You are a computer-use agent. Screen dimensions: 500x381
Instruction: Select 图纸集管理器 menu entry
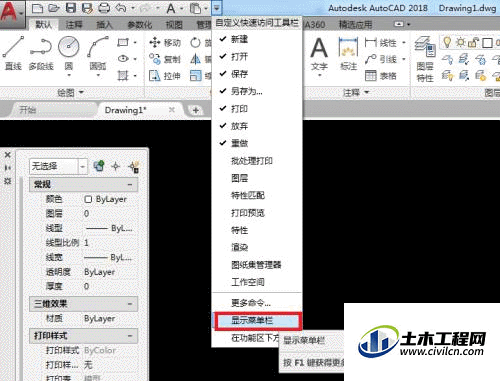(x=257, y=265)
